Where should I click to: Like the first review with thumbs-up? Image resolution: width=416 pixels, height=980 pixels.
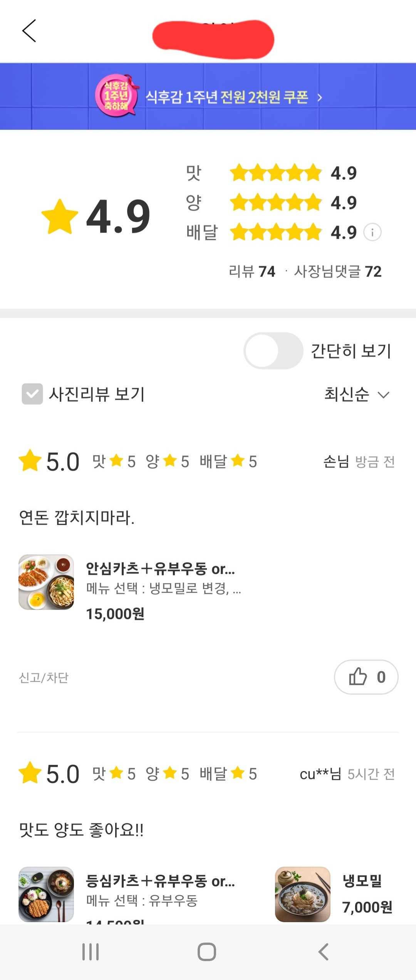pos(366,677)
